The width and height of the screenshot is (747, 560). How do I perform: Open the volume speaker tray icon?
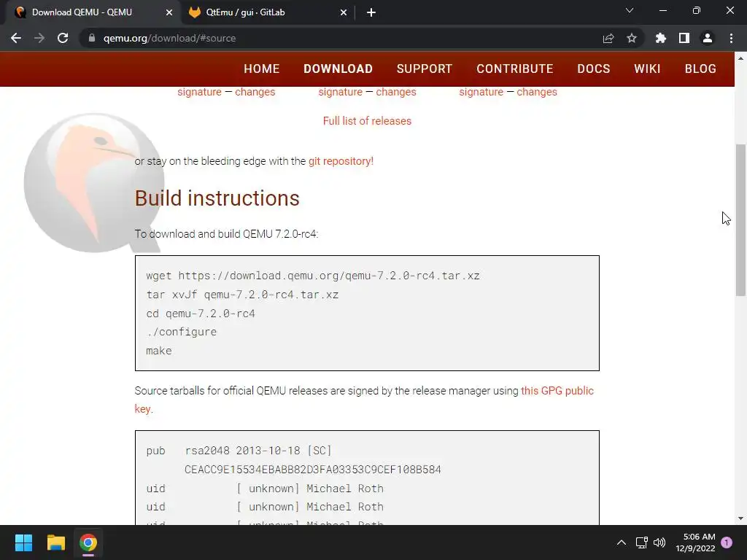pyautogui.click(x=659, y=542)
